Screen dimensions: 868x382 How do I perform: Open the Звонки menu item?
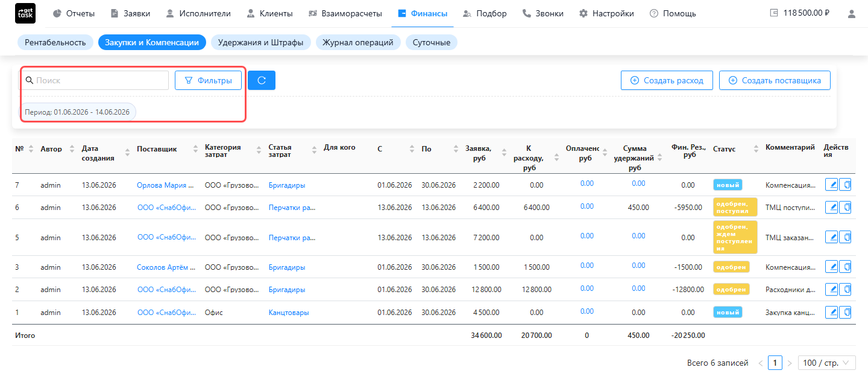point(542,13)
